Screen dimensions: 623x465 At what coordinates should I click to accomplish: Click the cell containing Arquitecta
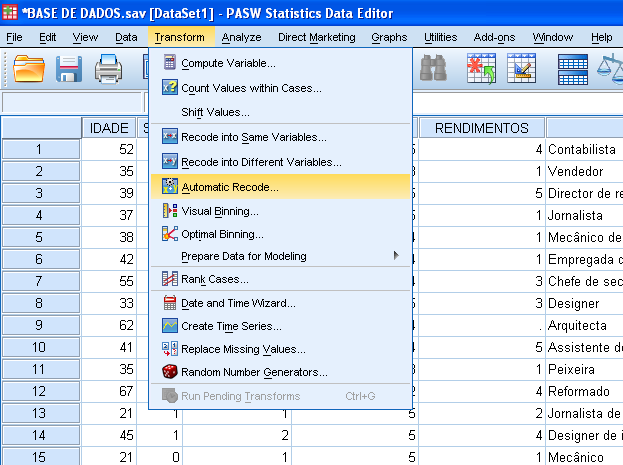point(584,325)
